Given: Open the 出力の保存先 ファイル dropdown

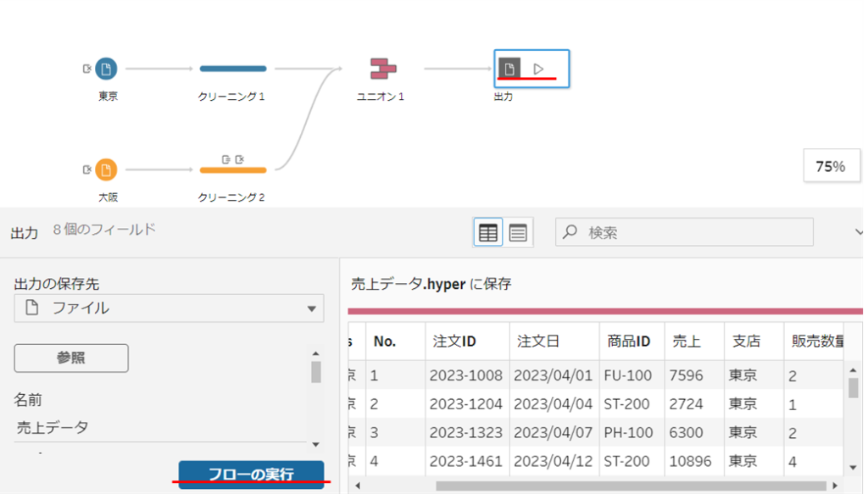Looking at the screenshot, I should (169, 308).
